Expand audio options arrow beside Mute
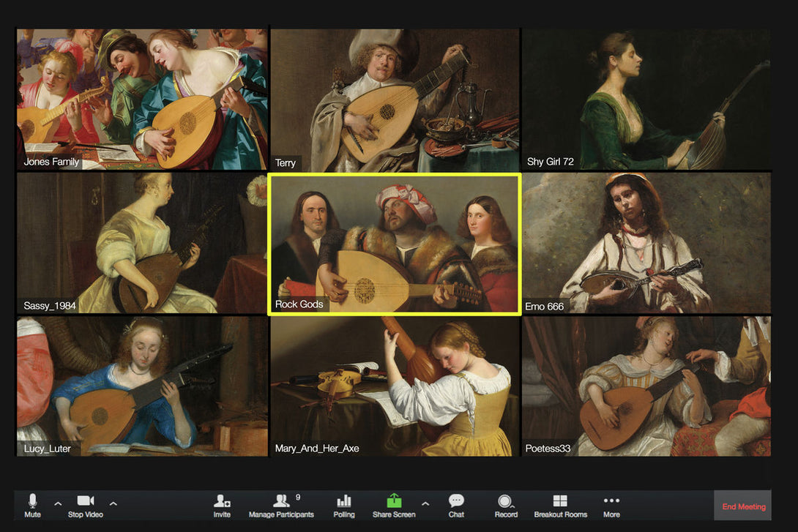Image resolution: width=798 pixels, height=532 pixels. [x=58, y=503]
